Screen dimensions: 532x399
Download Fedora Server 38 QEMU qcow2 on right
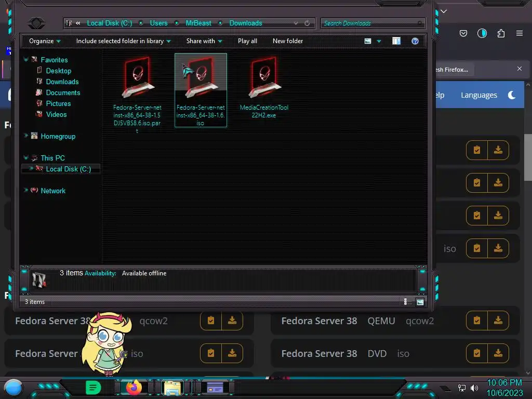(x=498, y=321)
